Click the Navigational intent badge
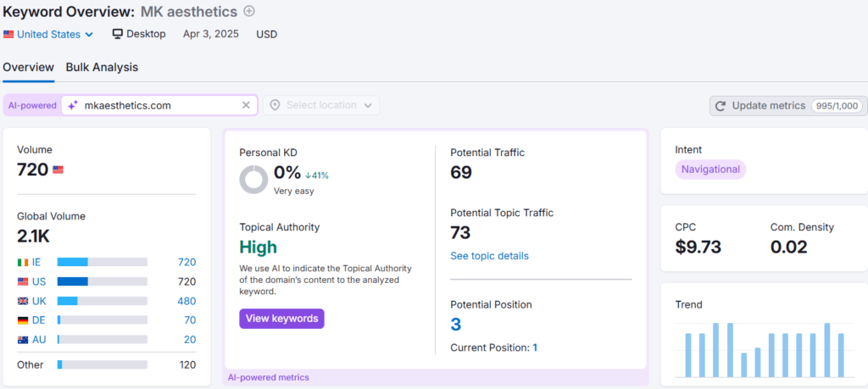The height and width of the screenshot is (389, 868). (x=710, y=169)
